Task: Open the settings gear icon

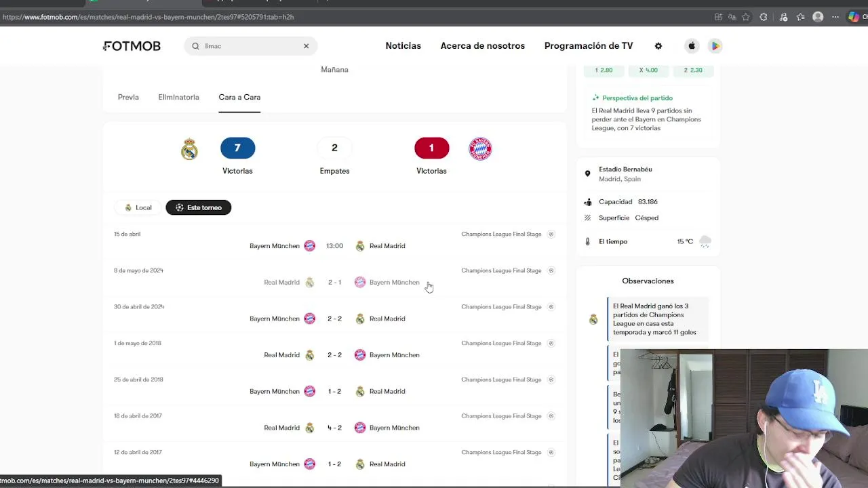Action: pyautogui.click(x=658, y=46)
